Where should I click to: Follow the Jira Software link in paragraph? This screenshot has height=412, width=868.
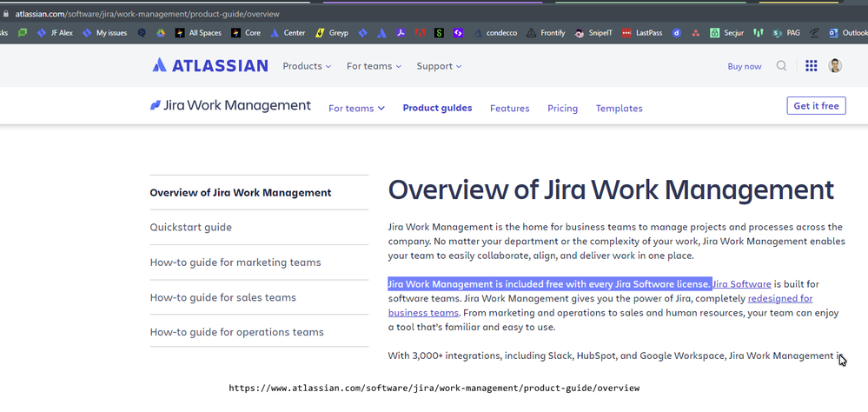click(x=741, y=284)
